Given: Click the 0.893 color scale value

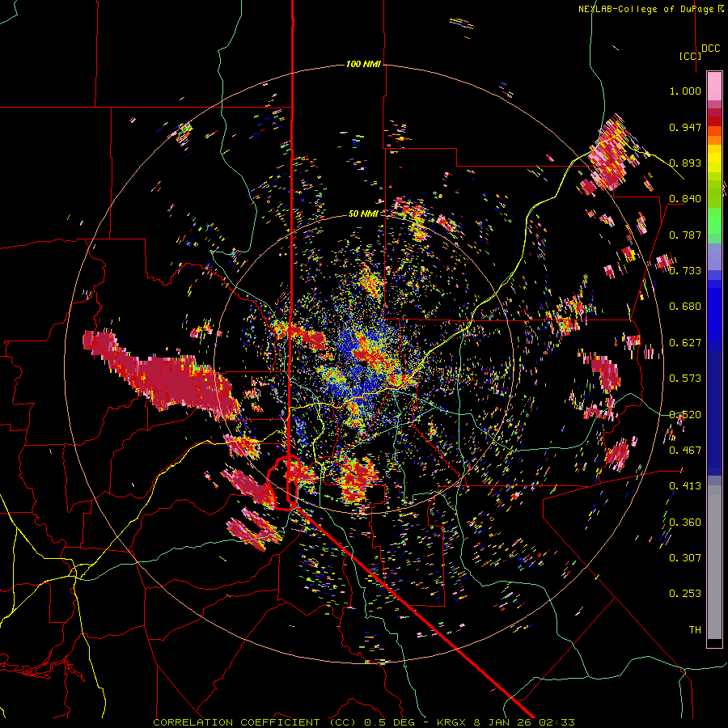Looking at the screenshot, I should [x=685, y=163].
